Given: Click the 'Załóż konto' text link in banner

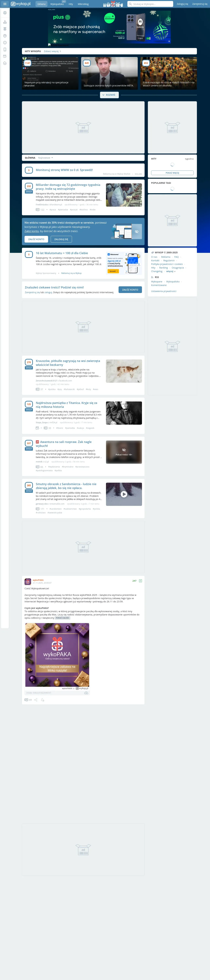Looking at the screenshot, I should pos(32,231).
